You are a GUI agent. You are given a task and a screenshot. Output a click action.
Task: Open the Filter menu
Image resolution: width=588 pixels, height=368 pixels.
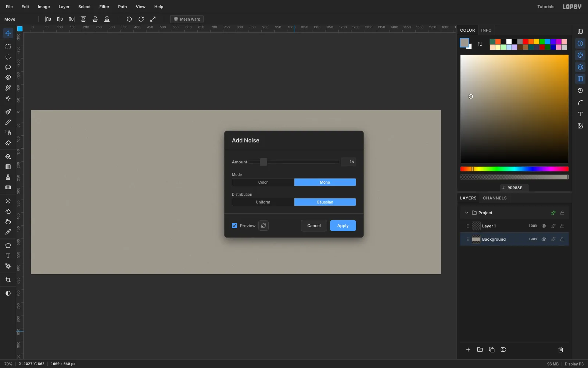104,7
